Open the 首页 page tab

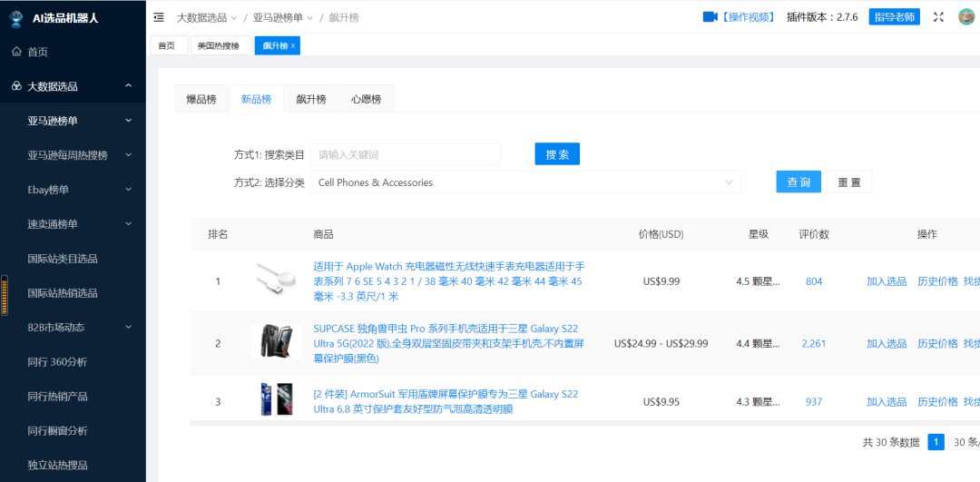pyautogui.click(x=169, y=46)
